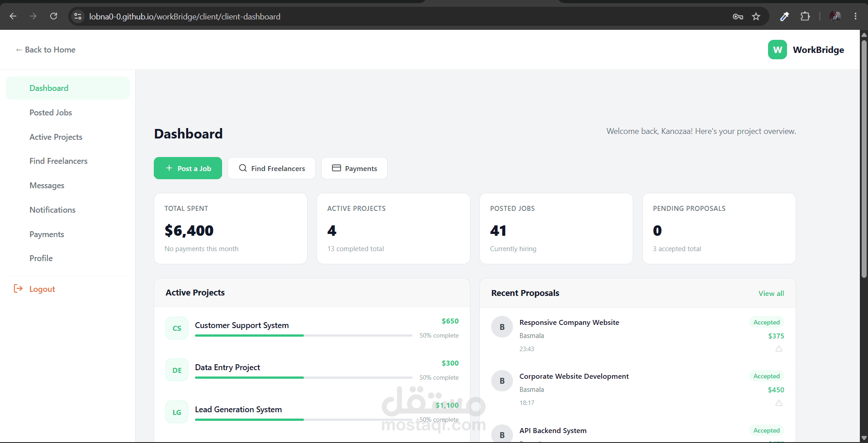Click the "13 completed total" text
The height and width of the screenshot is (443, 868).
click(356, 249)
